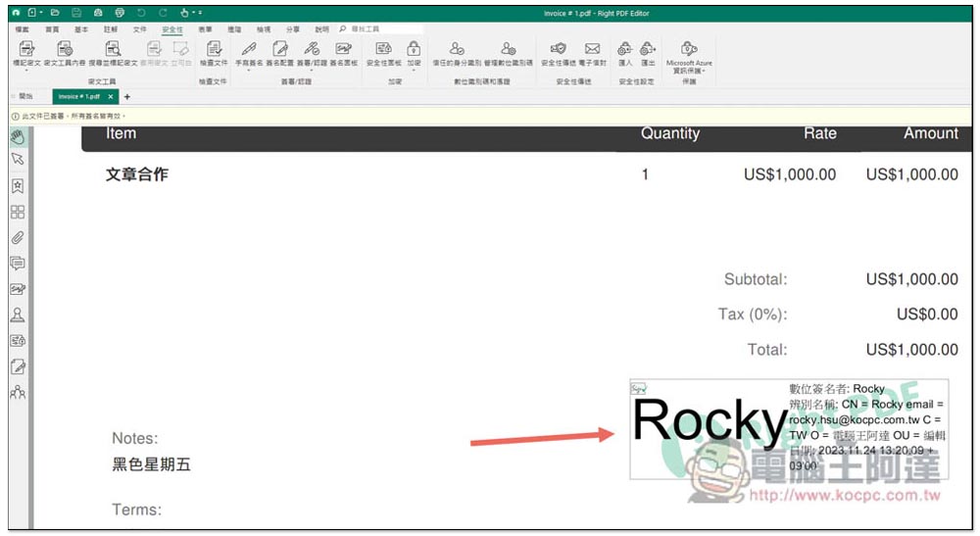
Task: Click the Quantity column header
Action: 670,133
